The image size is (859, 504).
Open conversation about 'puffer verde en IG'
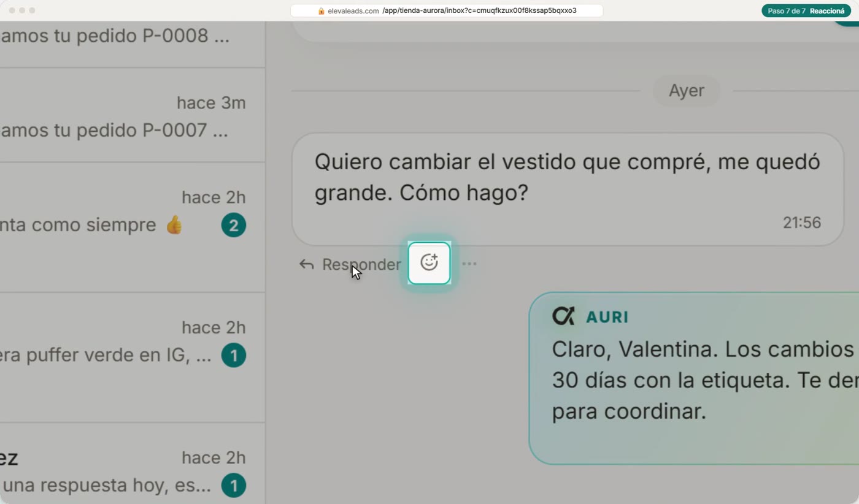tap(133, 357)
